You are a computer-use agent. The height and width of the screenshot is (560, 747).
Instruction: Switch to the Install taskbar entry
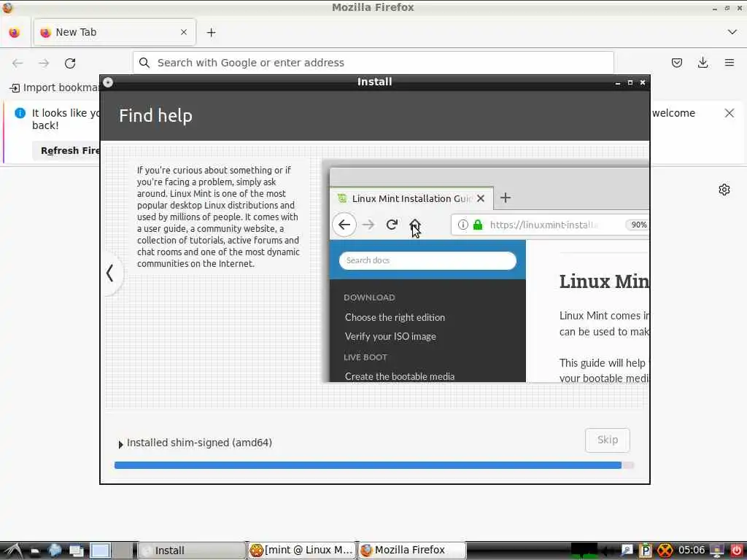point(192,551)
